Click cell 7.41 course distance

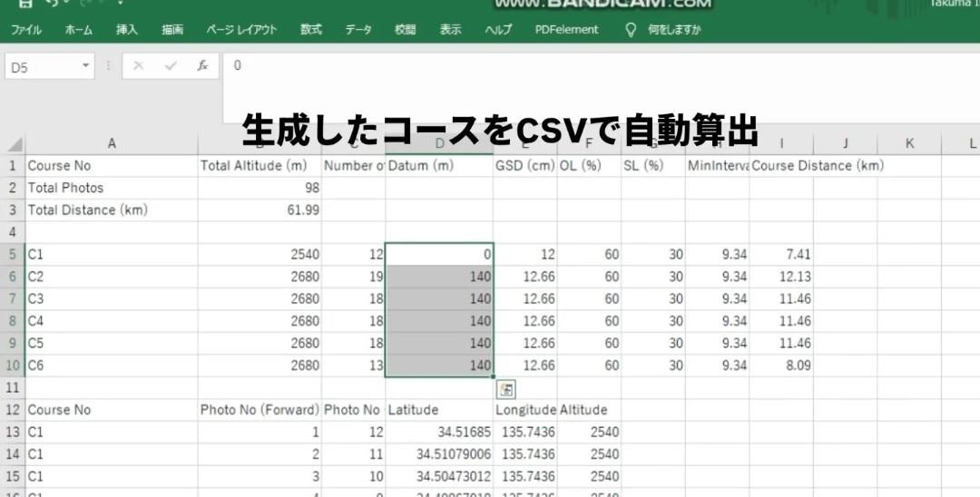(781, 255)
